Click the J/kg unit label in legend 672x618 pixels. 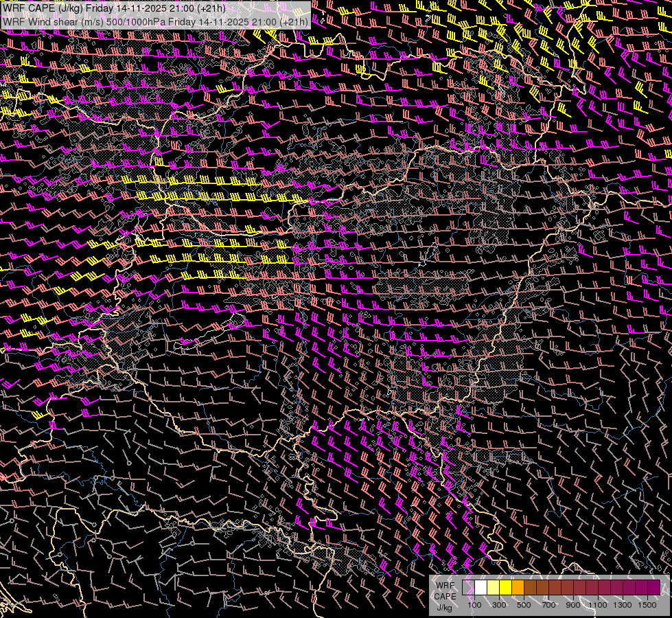(x=444, y=608)
